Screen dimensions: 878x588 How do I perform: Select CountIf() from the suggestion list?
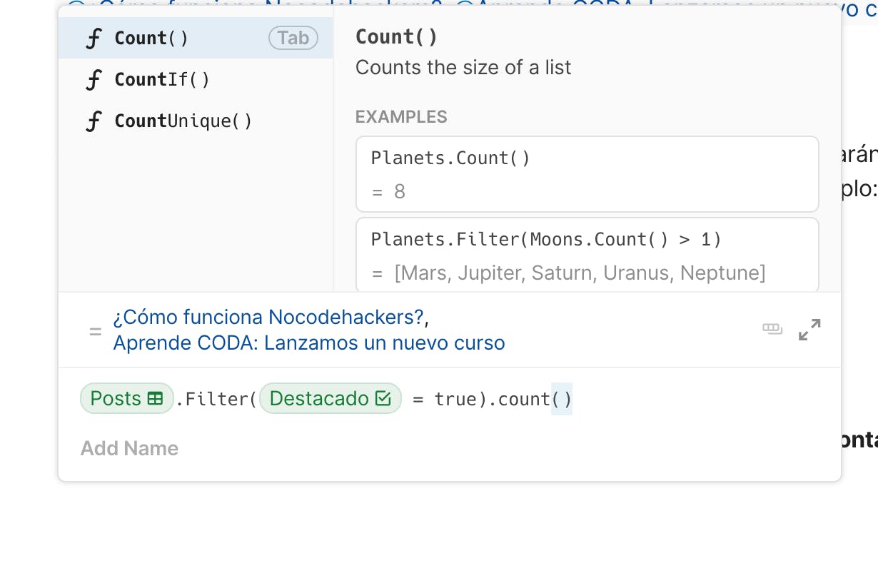pyautogui.click(x=162, y=79)
